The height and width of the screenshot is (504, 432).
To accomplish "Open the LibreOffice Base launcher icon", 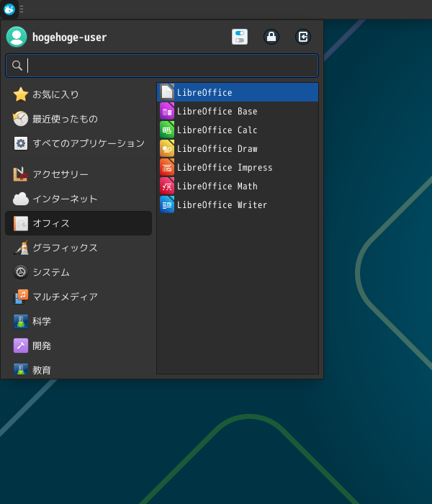I will pyautogui.click(x=167, y=112).
